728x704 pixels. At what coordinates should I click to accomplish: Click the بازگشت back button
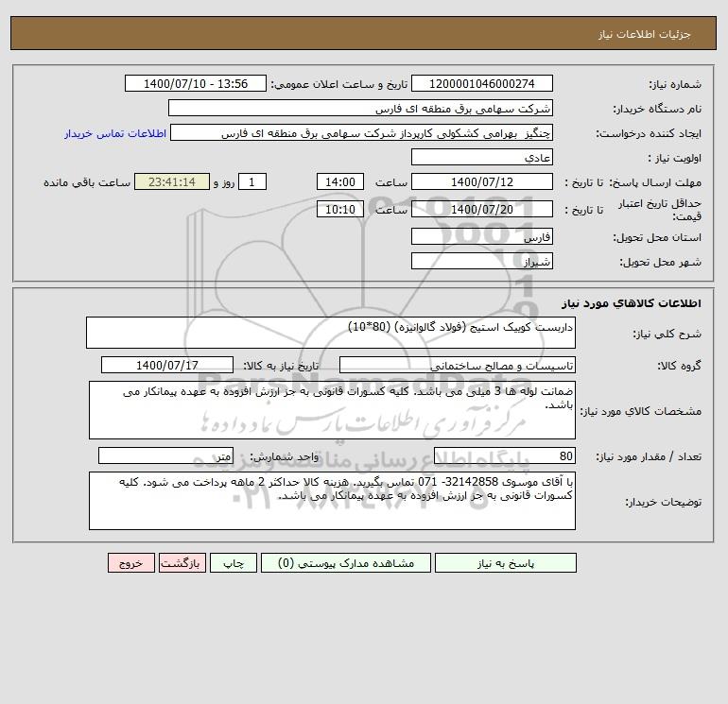182,563
